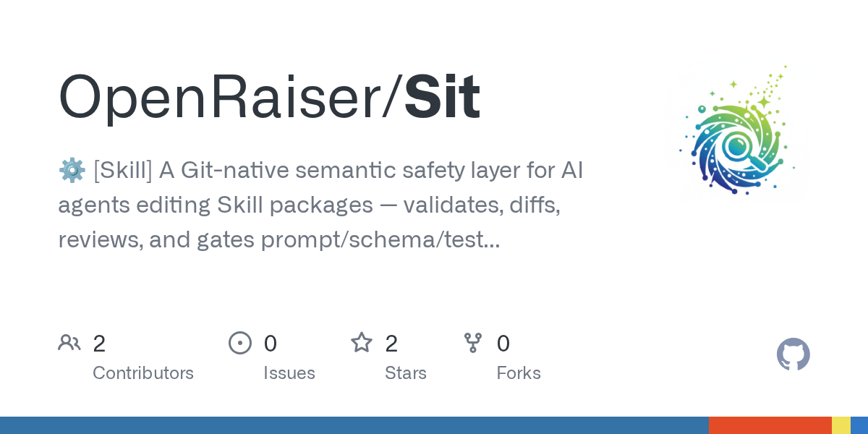Click the contributors count 2

coord(100,343)
